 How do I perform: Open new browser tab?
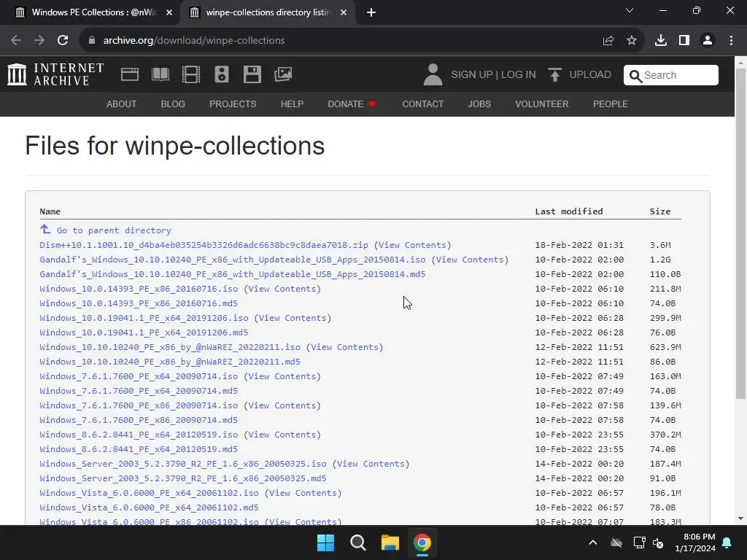pyautogui.click(x=371, y=12)
